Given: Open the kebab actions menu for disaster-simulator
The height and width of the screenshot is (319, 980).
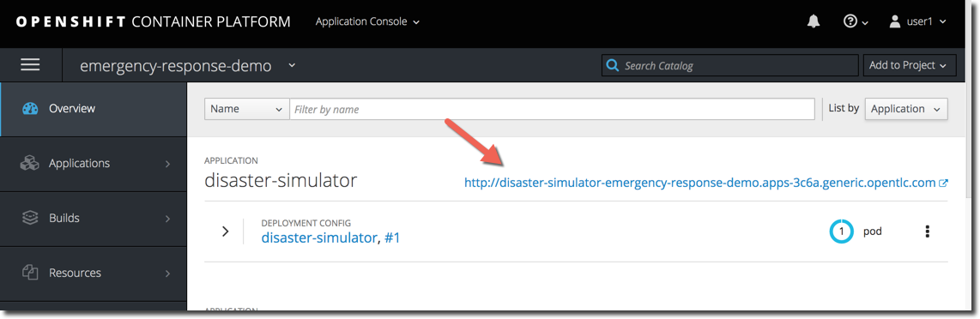Looking at the screenshot, I should (927, 232).
